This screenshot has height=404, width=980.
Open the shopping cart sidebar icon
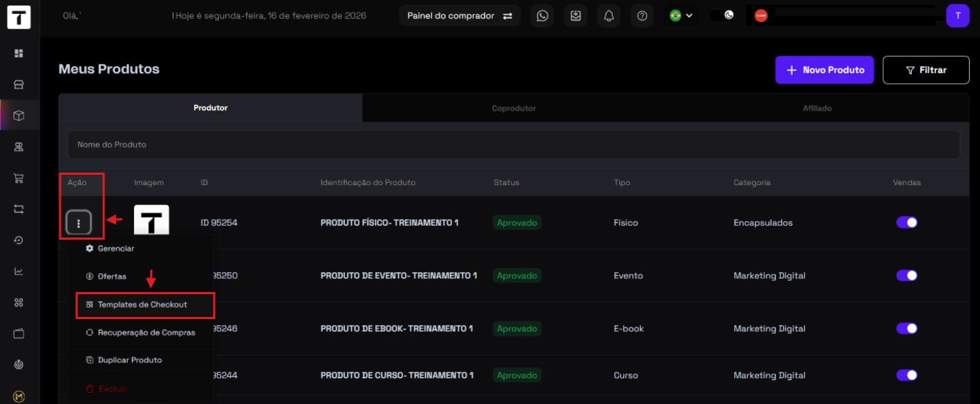click(x=19, y=178)
